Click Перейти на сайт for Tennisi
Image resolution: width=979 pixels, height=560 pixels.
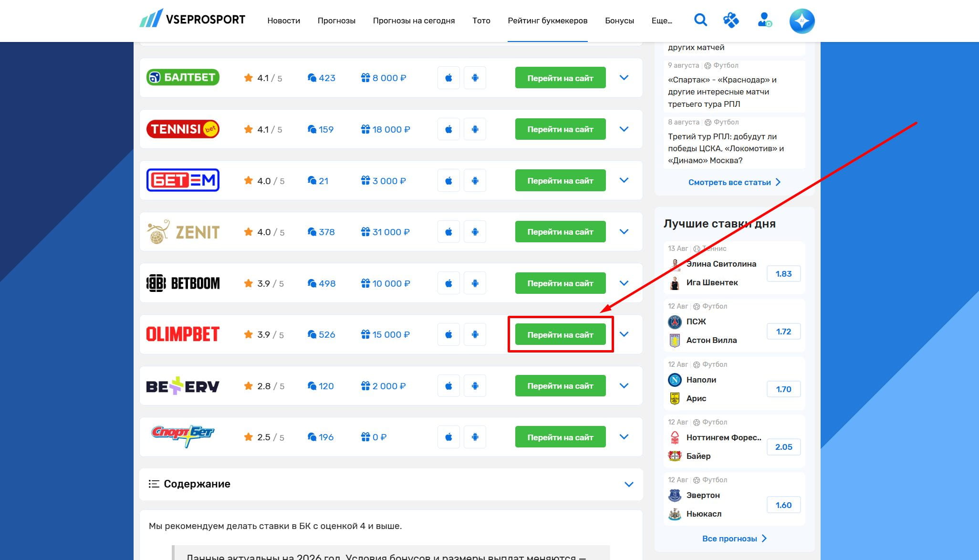coord(560,129)
